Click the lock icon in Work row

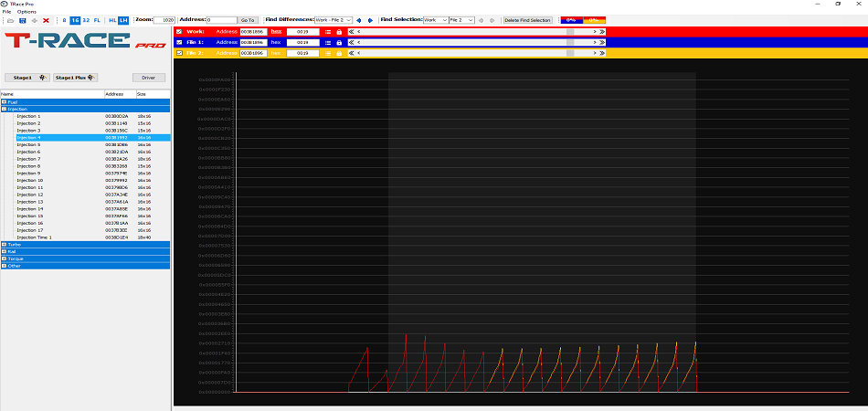(x=339, y=31)
